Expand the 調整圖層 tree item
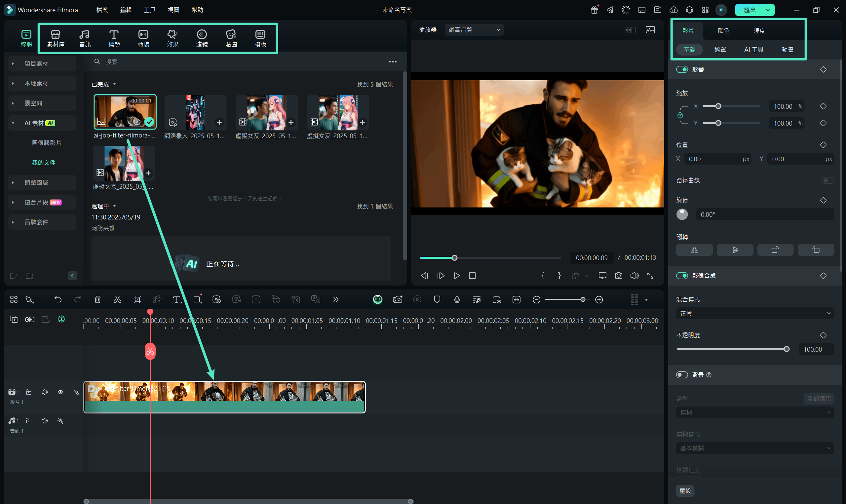The image size is (846, 504). tap(13, 182)
